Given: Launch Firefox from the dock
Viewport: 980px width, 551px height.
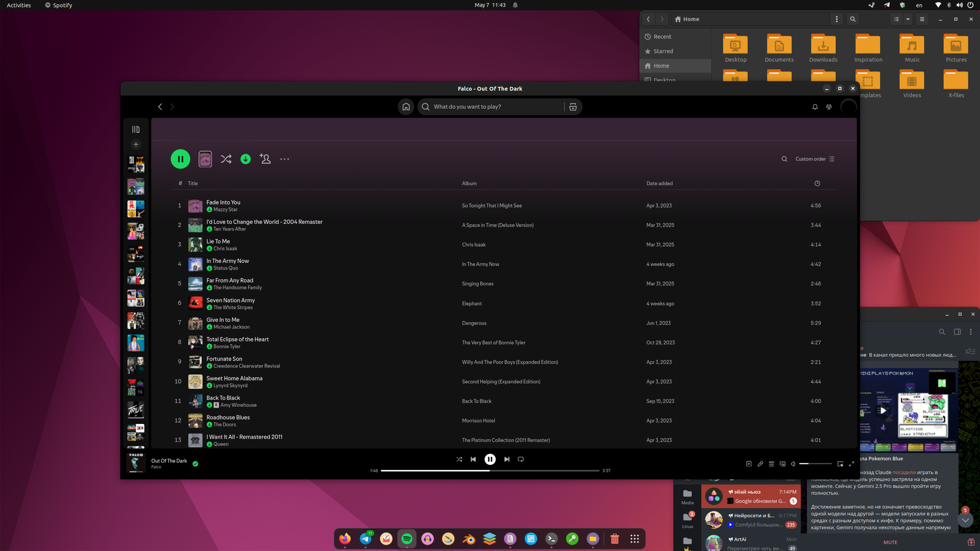Looking at the screenshot, I should [x=345, y=539].
